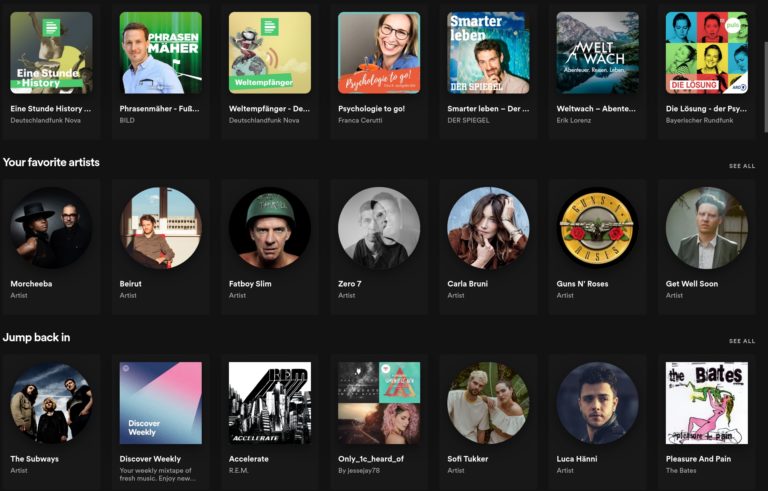Open the Accelerate album cover
The width and height of the screenshot is (768, 491).
[x=270, y=403]
